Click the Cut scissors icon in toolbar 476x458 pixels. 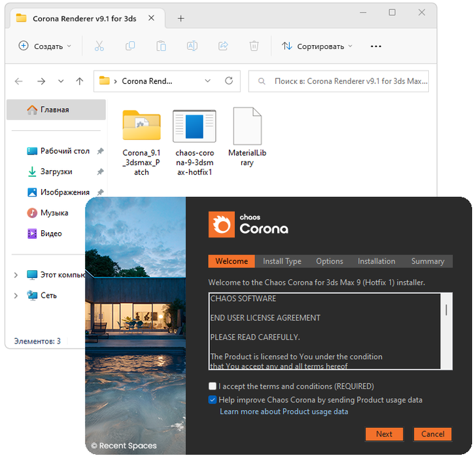pos(99,46)
